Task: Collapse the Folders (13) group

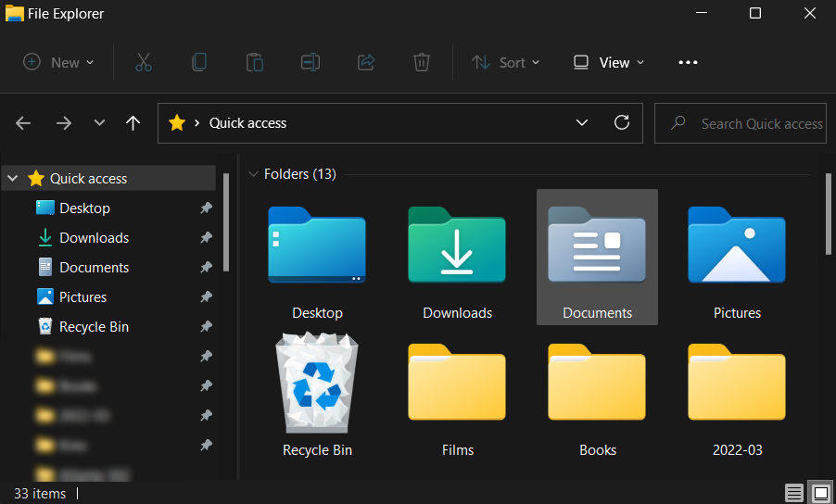Action: click(x=253, y=174)
